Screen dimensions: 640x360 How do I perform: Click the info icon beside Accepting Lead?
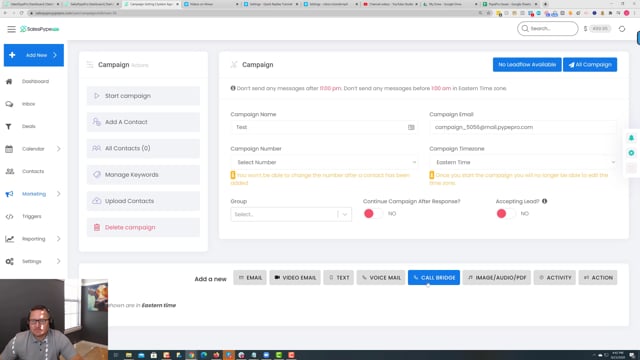(544, 201)
